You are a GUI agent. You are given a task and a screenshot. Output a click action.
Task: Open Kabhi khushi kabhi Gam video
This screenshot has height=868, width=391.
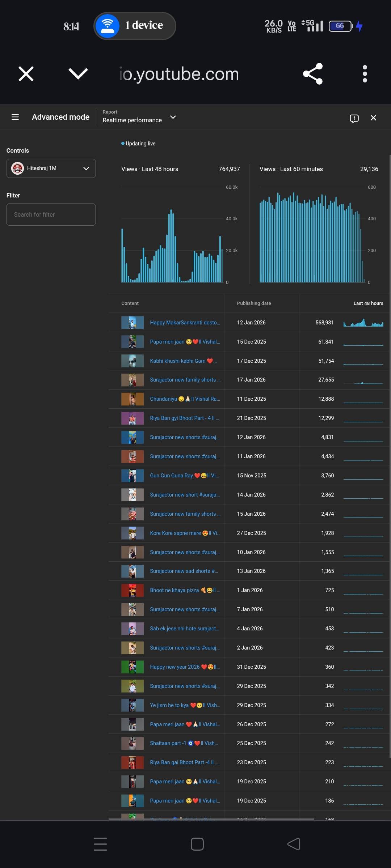183,361
